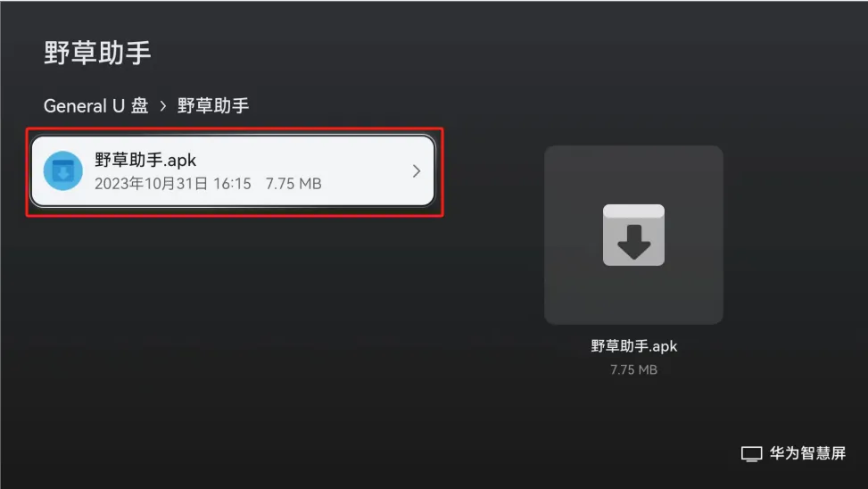Select the 华为智慧屏 label text
Image resolution: width=868 pixels, height=489 pixels.
pos(807,453)
